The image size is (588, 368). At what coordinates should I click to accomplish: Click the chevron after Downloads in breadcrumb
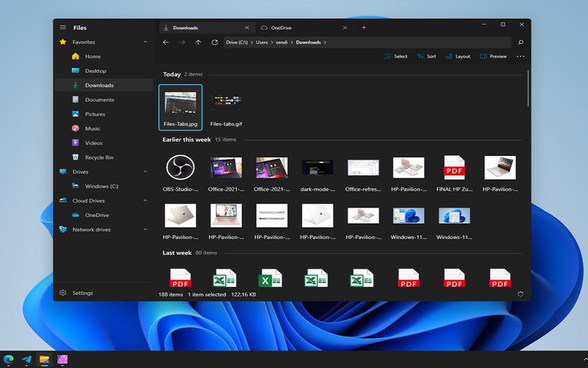pyautogui.click(x=325, y=43)
